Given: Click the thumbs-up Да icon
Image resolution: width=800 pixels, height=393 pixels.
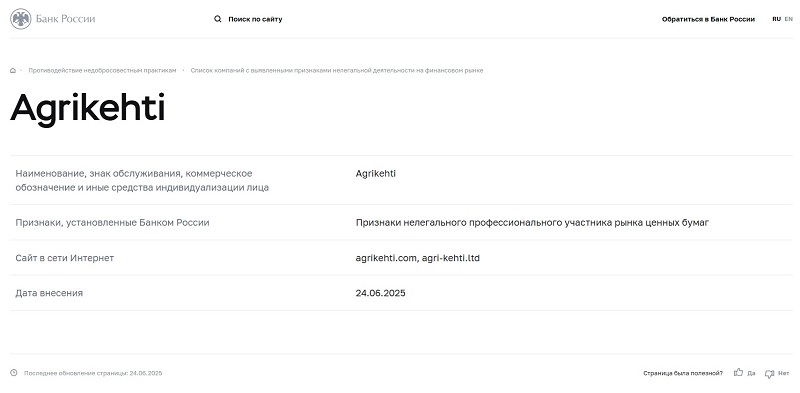Looking at the screenshot, I should [x=738, y=373].
